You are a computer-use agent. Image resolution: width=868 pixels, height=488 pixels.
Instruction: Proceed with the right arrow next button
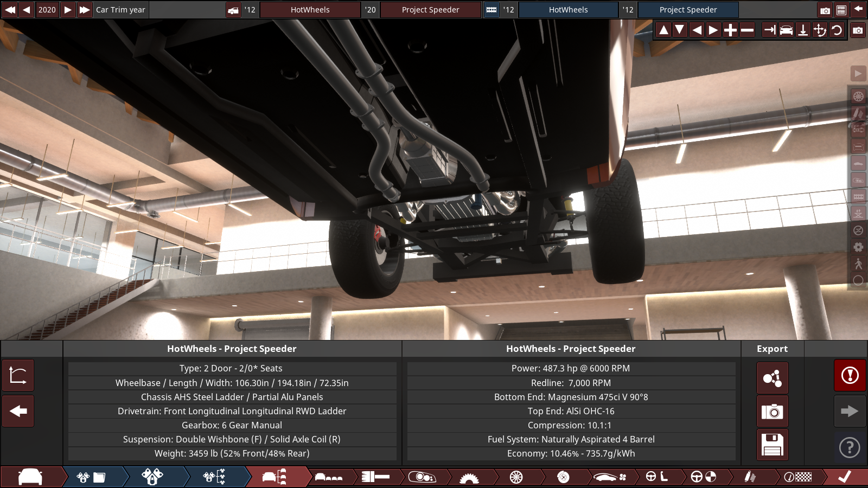tap(850, 411)
